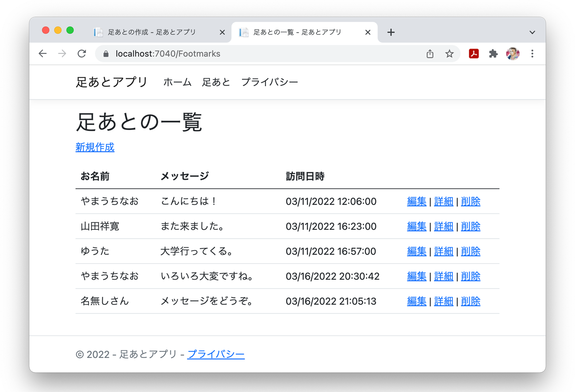Click the message また来ました。
This screenshot has width=575, height=392.
(193, 226)
